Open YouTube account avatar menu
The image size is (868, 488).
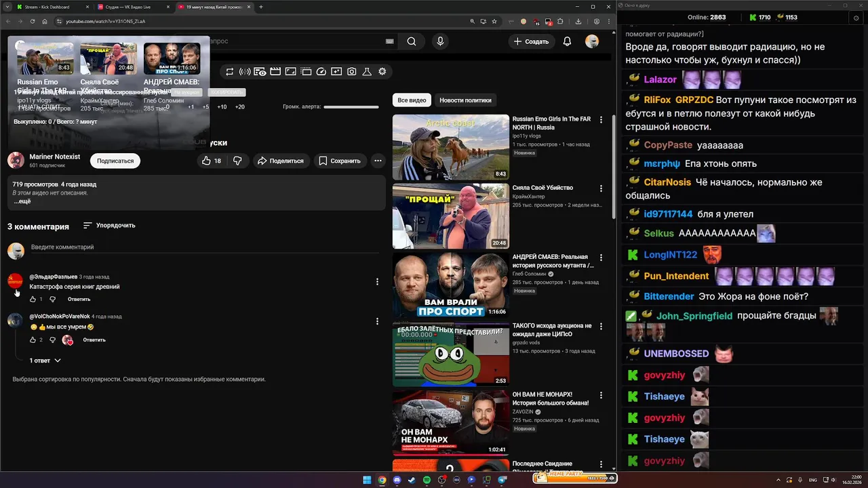(x=592, y=41)
